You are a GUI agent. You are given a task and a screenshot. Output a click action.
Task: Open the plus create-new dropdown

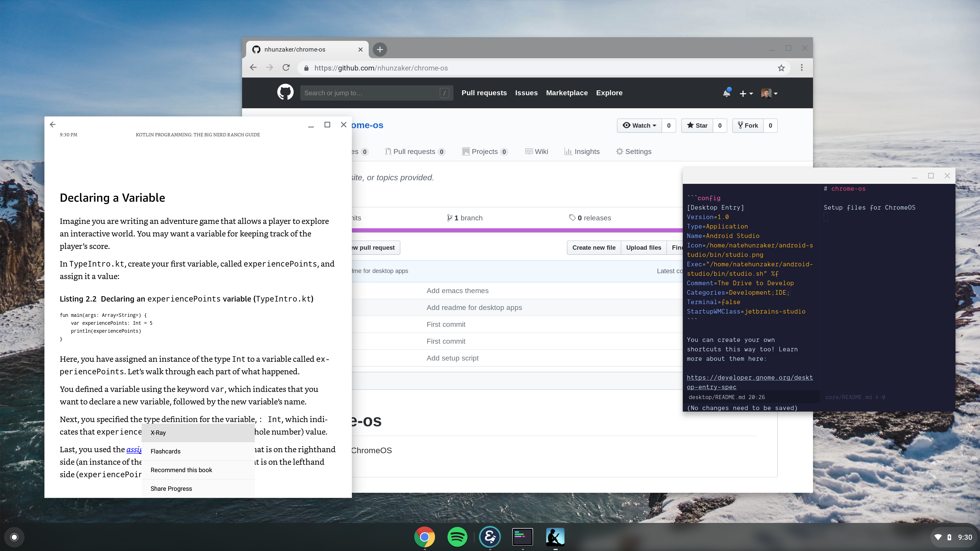(746, 93)
